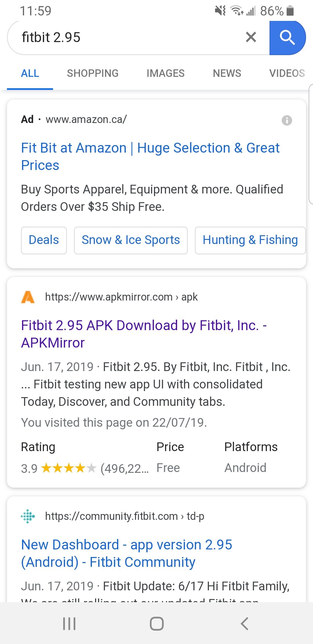Tap the Fitbit community favicon

[x=28, y=516]
